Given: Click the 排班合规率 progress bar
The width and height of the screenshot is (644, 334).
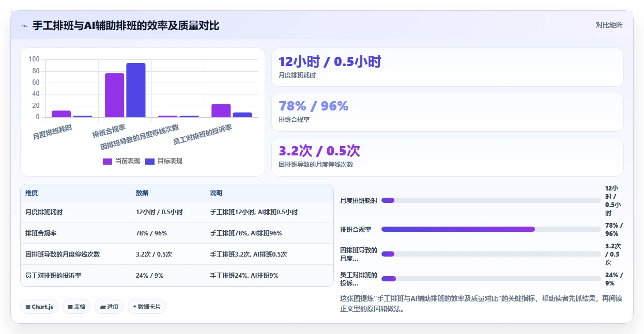Looking at the screenshot, I should point(491,229).
